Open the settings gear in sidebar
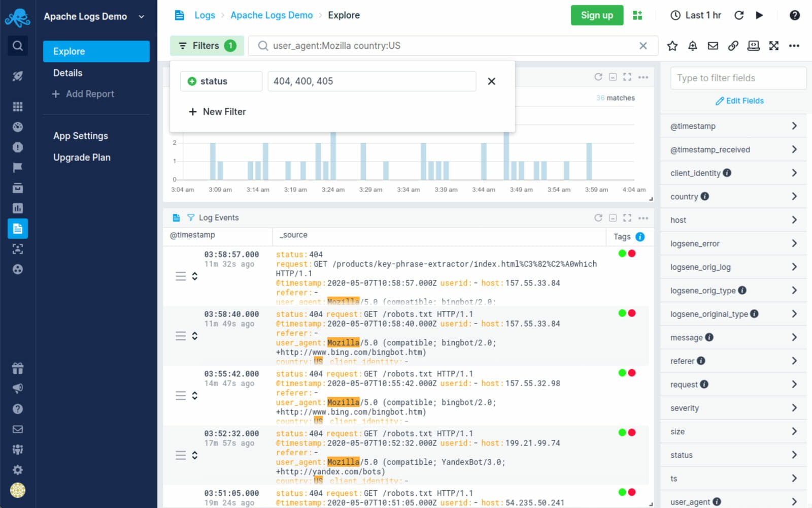This screenshot has height=508, width=812. pos(17,470)
